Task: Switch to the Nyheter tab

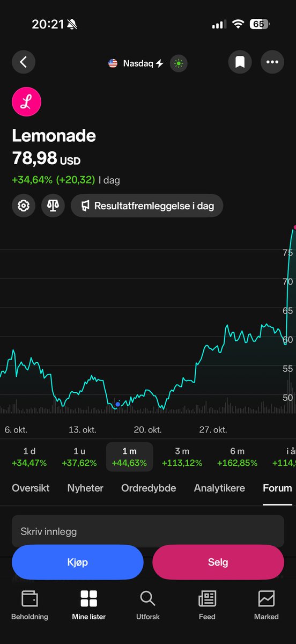Action: click(85, 488)
